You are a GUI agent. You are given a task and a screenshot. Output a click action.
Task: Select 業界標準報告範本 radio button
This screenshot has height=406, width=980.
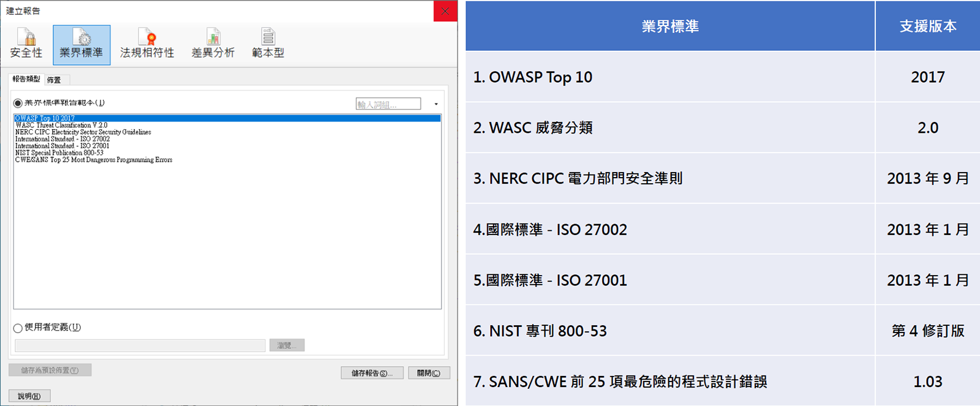click(x=18, y=103)
